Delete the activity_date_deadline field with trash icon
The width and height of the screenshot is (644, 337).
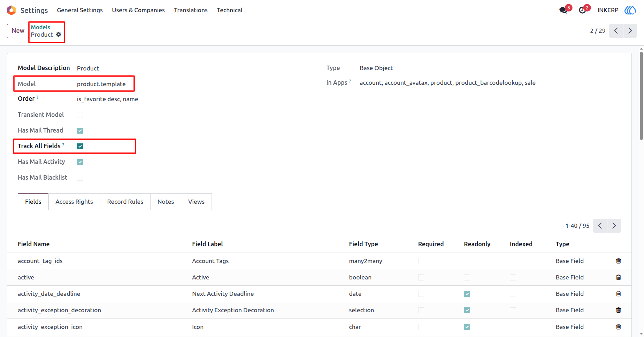pos(619,294)
